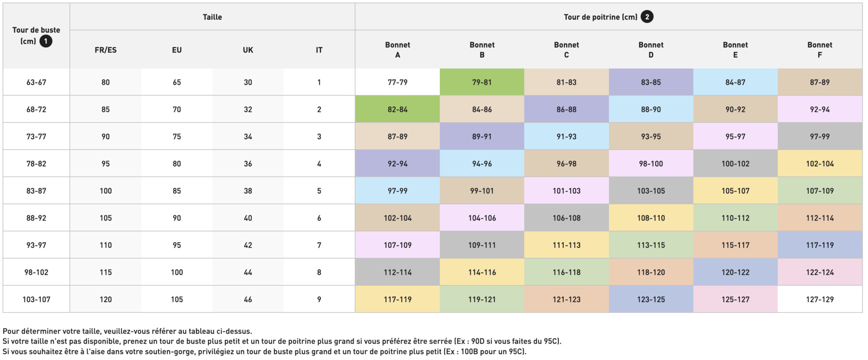Pick the blue 123-125 Bonnet D cell
The height and width of the screenshot is (360, 868).
[651, 299]
